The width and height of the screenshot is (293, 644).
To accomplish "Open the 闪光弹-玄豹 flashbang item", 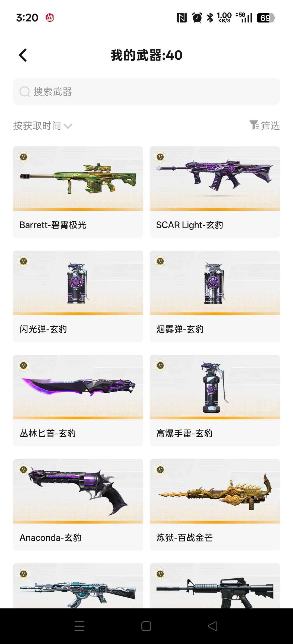I will point(78,296).
